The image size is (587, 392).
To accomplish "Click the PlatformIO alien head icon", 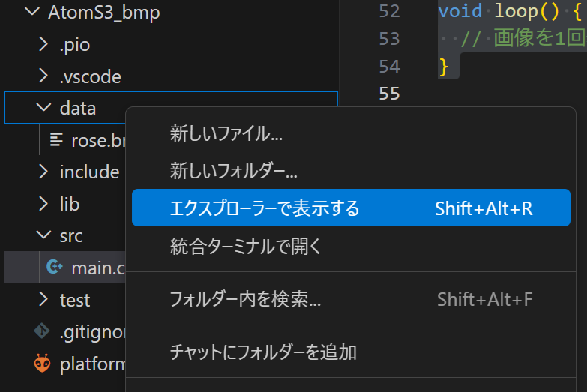I will coord(42,364).
